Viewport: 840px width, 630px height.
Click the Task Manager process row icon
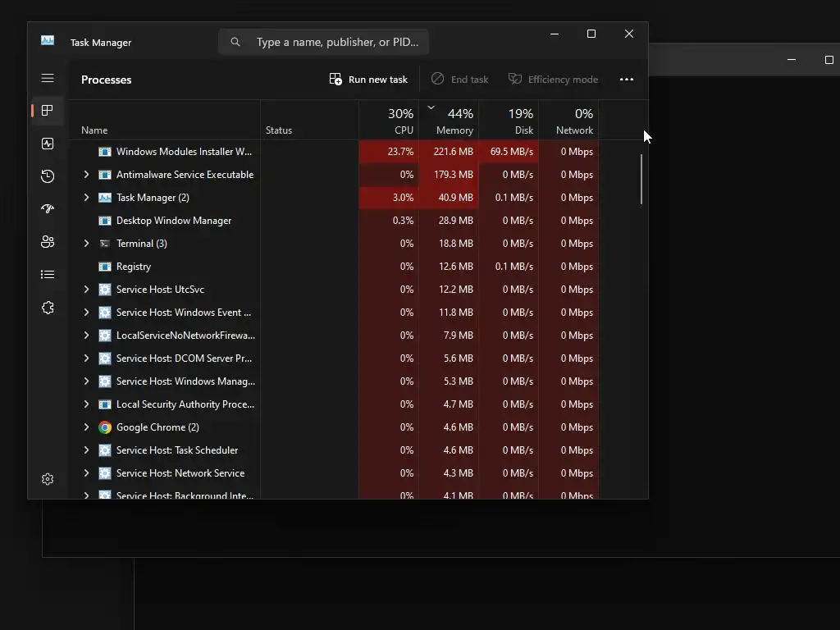(105, 198)
